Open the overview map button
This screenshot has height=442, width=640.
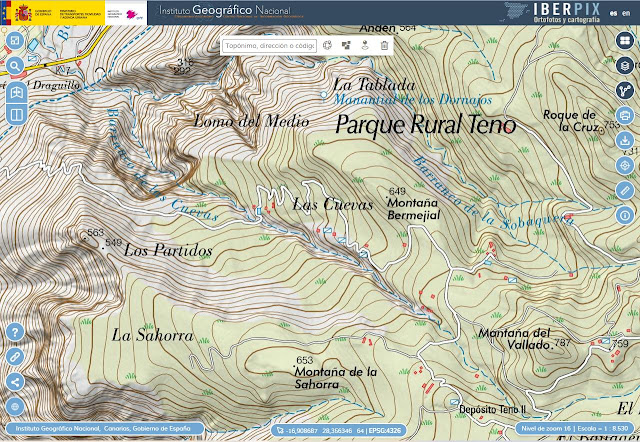pyautogui.click(x=15, y=41)
